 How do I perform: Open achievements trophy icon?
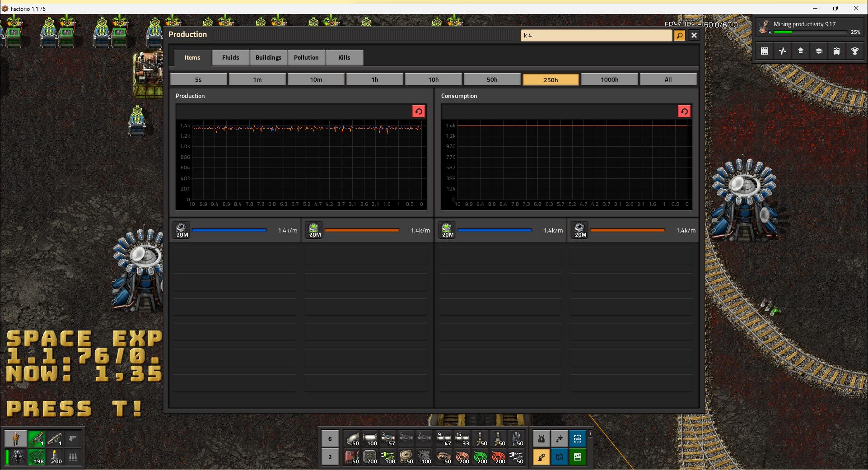(x=855, y=51)
